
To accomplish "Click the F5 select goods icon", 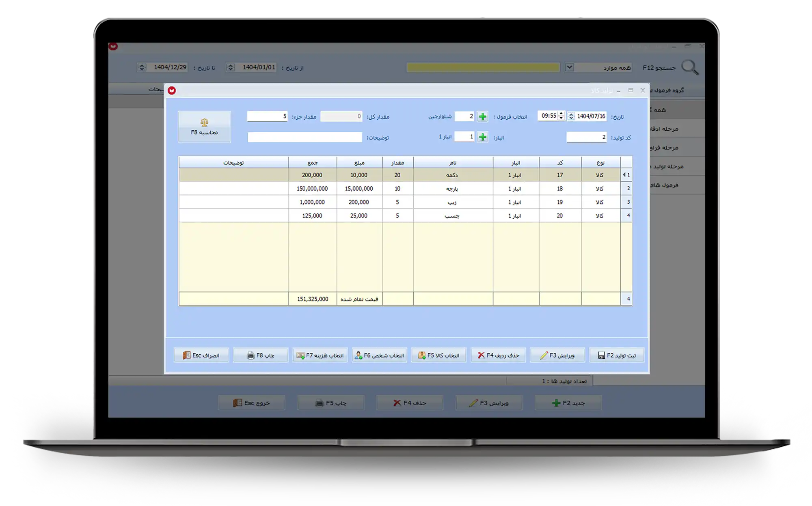I will point(421,355).
